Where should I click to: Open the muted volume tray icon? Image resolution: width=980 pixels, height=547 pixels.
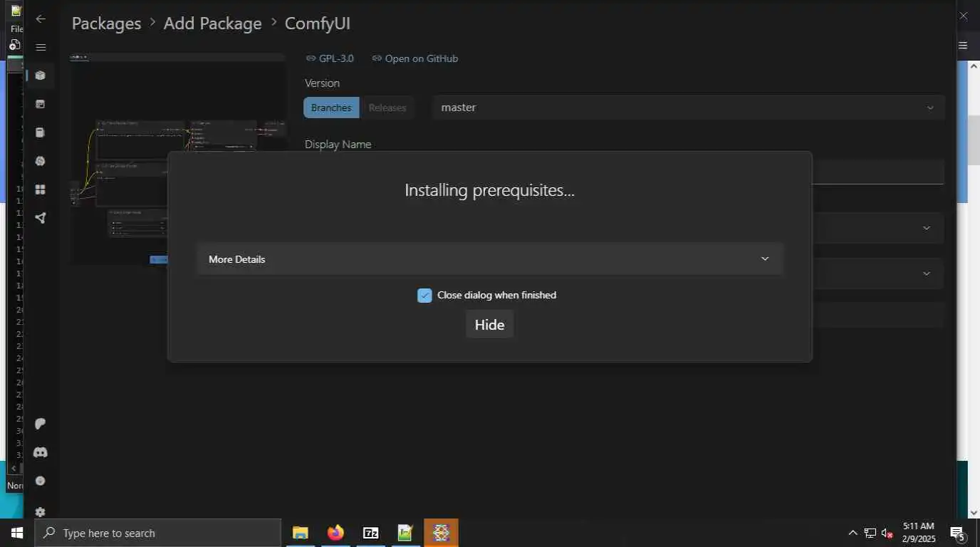point(887,533)
